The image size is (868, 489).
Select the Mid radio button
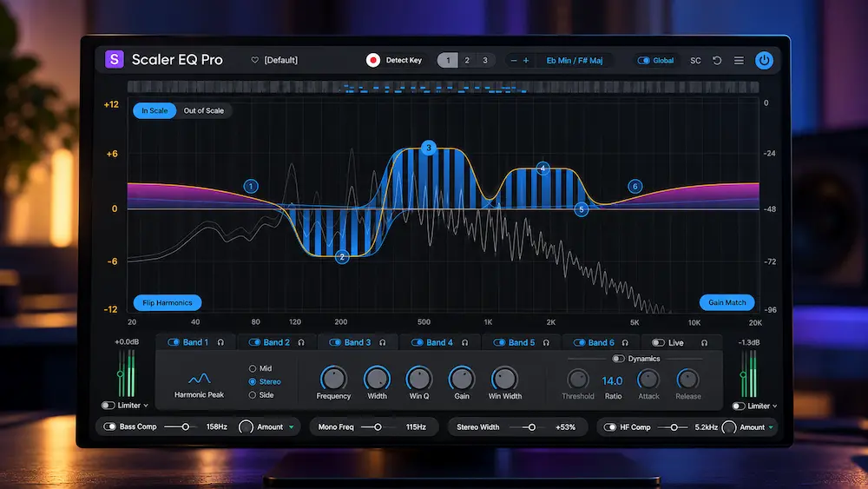click(253, 368)
